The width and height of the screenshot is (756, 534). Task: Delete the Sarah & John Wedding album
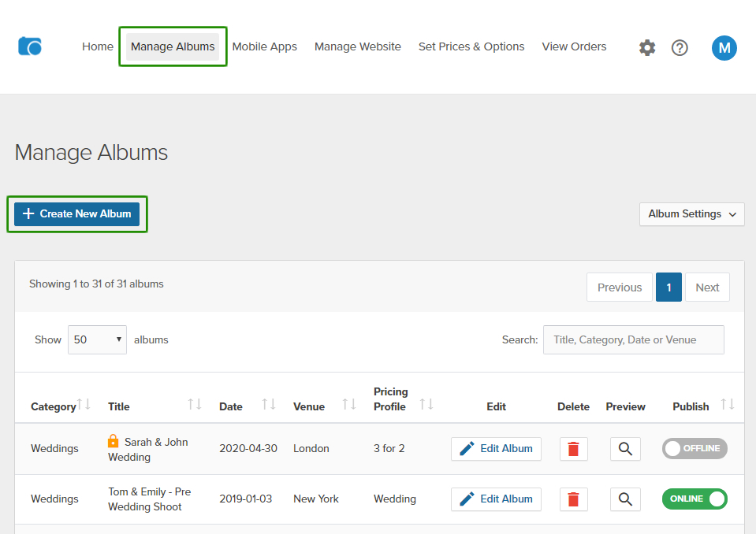(573, 449)
